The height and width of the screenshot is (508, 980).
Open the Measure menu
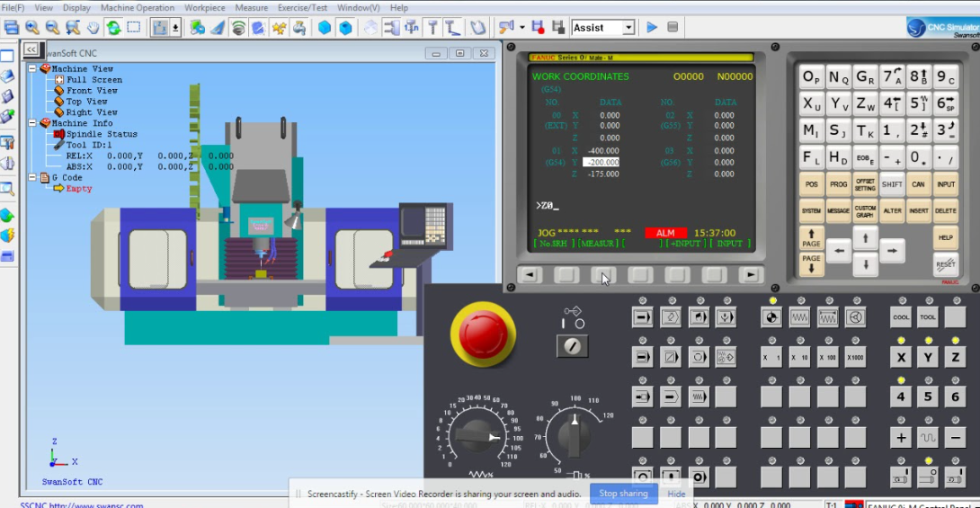(251, 7)
